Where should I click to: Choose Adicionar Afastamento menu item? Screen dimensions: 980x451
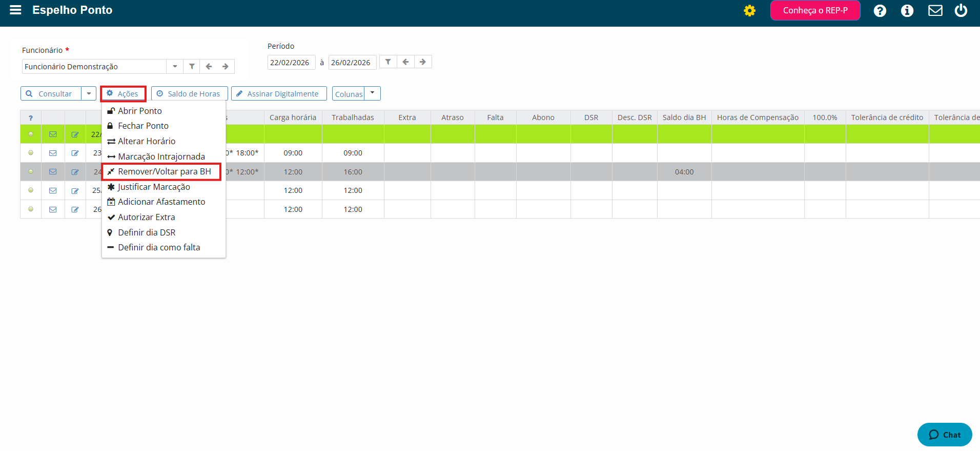[x=164, y=202]
